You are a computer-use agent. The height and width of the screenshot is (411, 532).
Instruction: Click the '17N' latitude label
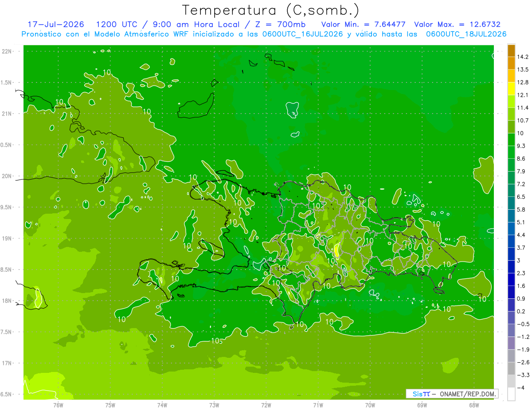pos(7,364)
